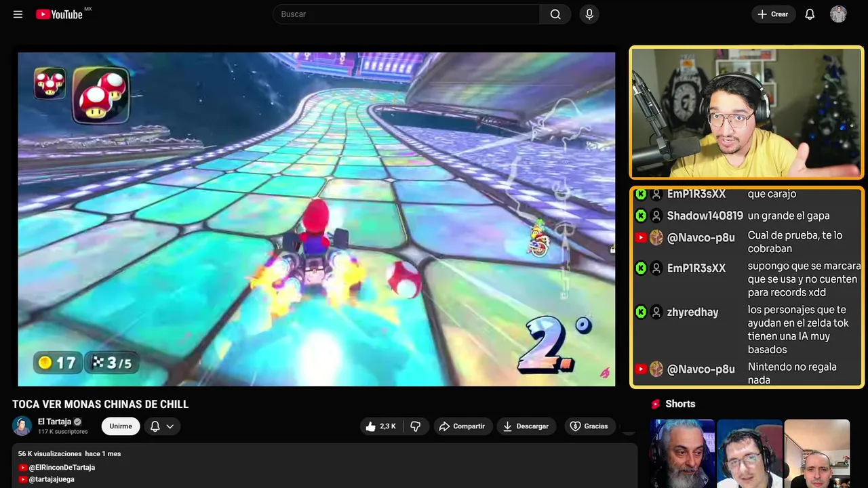This screenshot has height=488, width=868.
Task: Start voice search with microphone
Action: pos(589,14)
